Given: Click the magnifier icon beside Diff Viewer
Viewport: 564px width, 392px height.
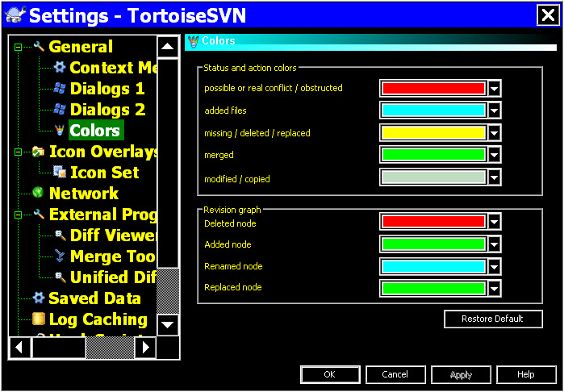Looking at the screenshot, I should (x=60, y=236).
